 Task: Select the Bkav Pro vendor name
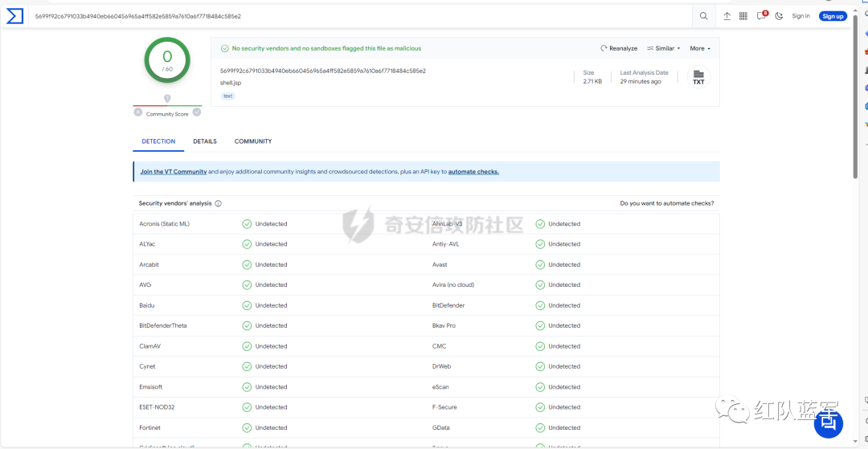pos(444,325)
